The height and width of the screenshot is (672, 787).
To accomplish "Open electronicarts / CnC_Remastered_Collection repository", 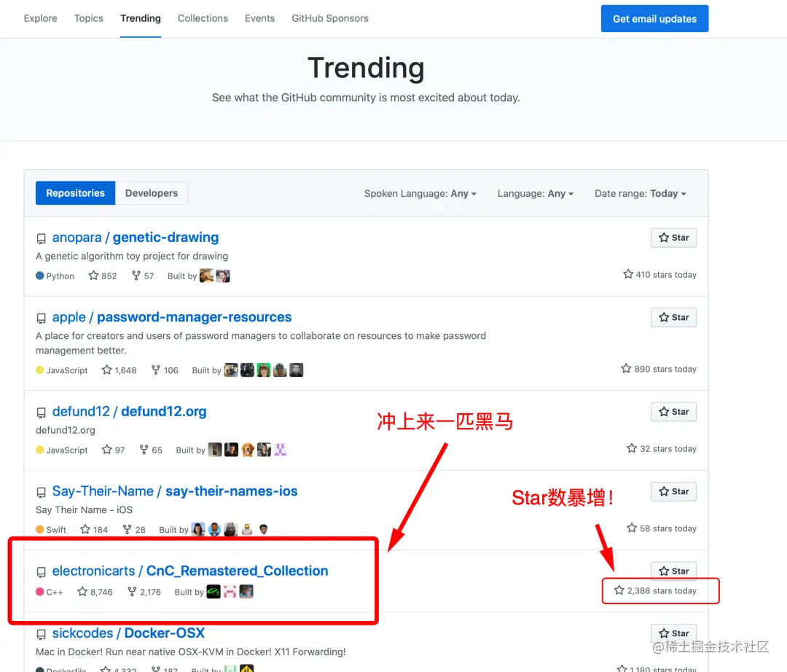I will click(190, 571).
